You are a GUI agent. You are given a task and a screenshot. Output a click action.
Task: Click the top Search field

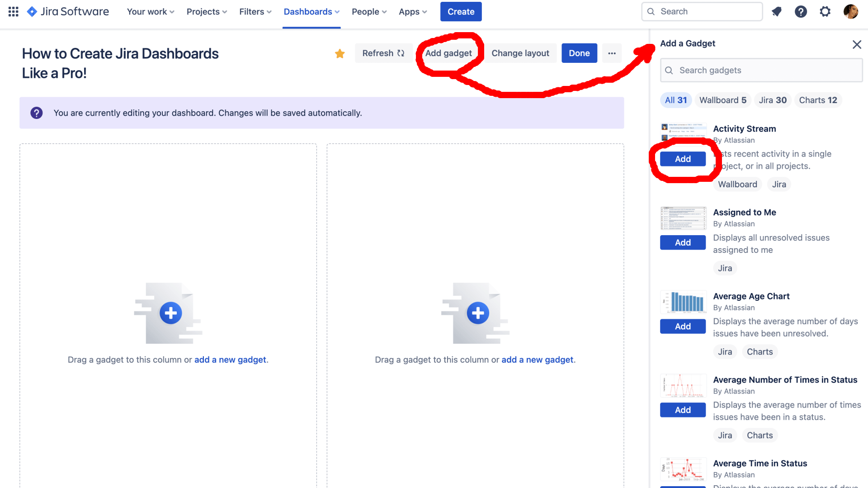tap(702, 12)
